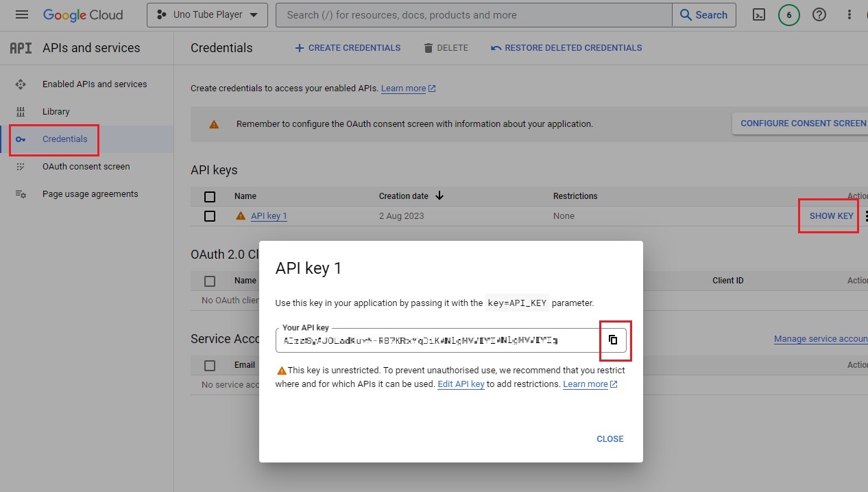Image resolution: width=868 pixels, height=492 pixels.
Task: Toggle the Creation date sort arrow
Action: [439, 196]
